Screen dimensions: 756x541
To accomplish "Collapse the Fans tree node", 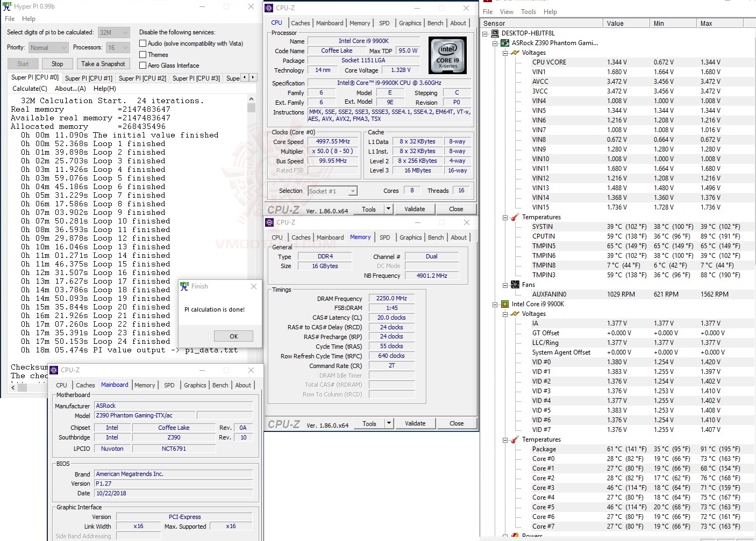I will coord(505,285).
